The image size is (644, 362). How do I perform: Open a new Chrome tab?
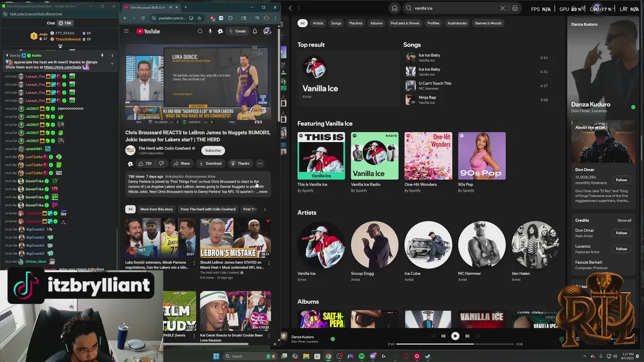(186, 8)
